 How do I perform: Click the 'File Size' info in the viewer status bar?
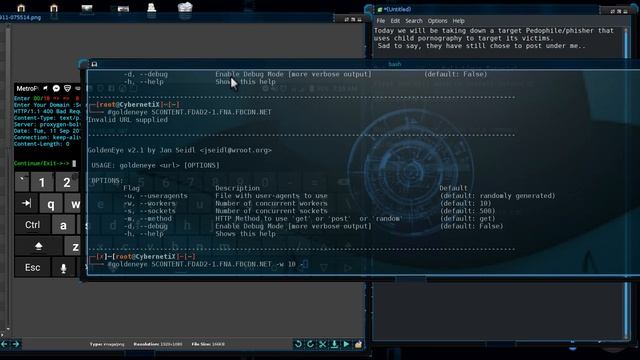point(208,344)
